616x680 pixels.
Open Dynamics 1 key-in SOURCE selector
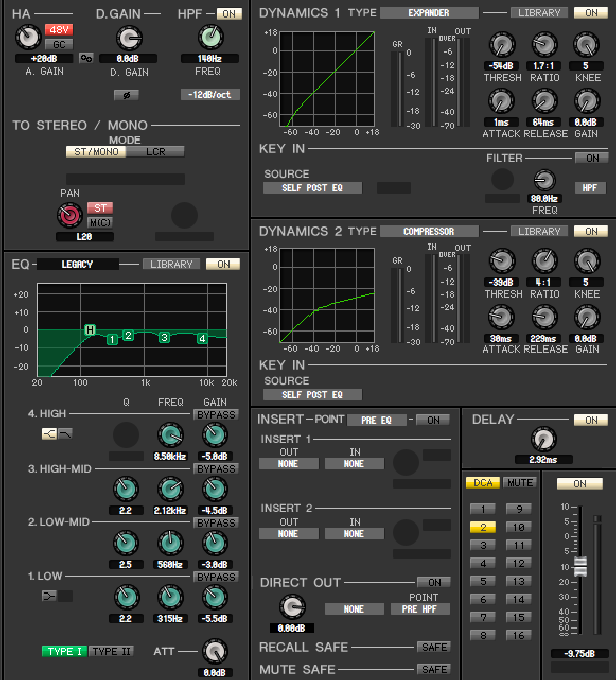313,188
